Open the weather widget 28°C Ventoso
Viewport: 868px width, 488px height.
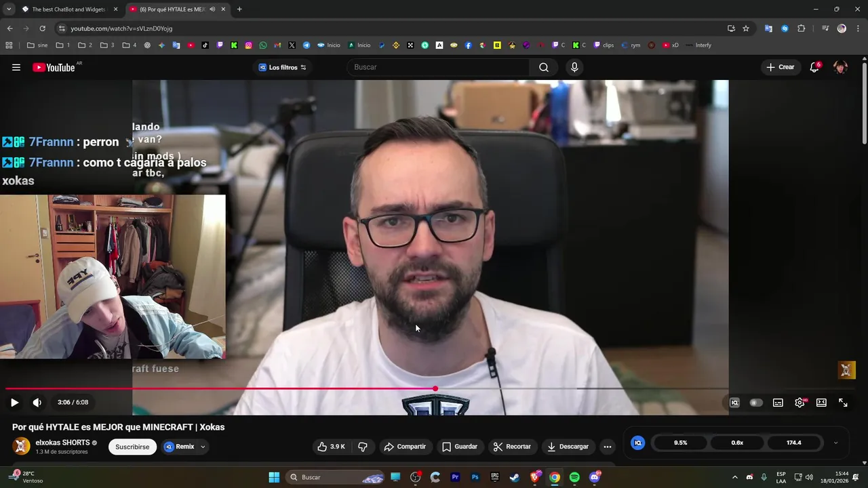click(x=25, y=477)
